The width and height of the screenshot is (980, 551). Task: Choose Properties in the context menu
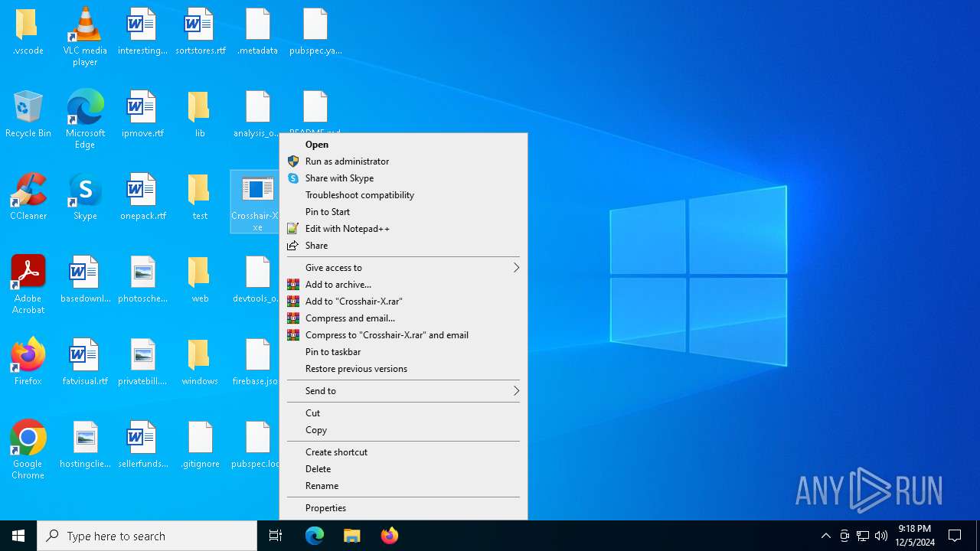[403, 508]
